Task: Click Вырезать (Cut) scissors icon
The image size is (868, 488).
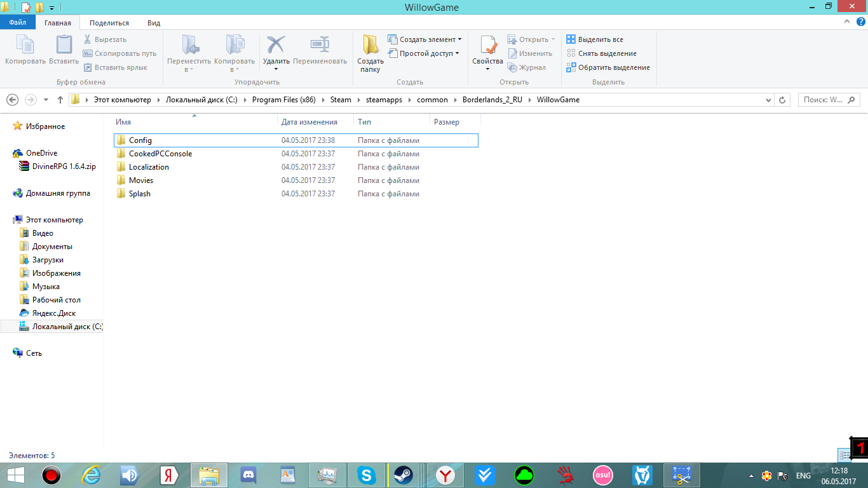Action: click(x=88, y=39)
